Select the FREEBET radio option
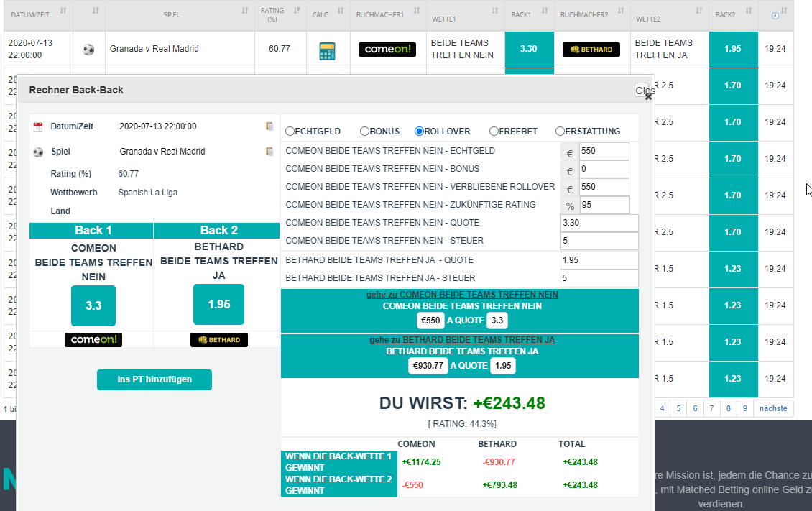812x511 pixels. click(x=494, y=132)
